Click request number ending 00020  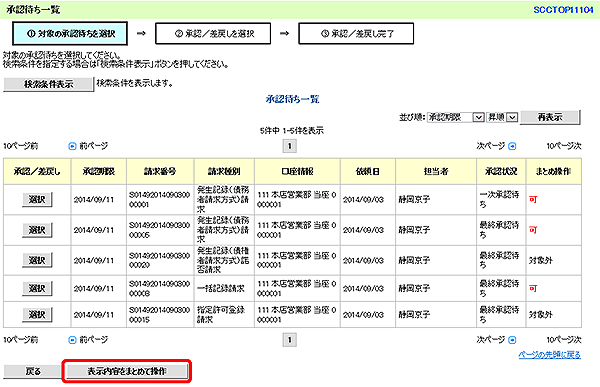(x=159, y=260)
